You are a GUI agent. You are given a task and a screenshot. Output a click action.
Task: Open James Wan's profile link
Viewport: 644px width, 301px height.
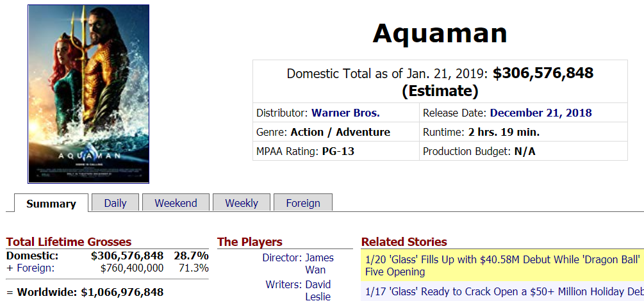tap(320, 264)
